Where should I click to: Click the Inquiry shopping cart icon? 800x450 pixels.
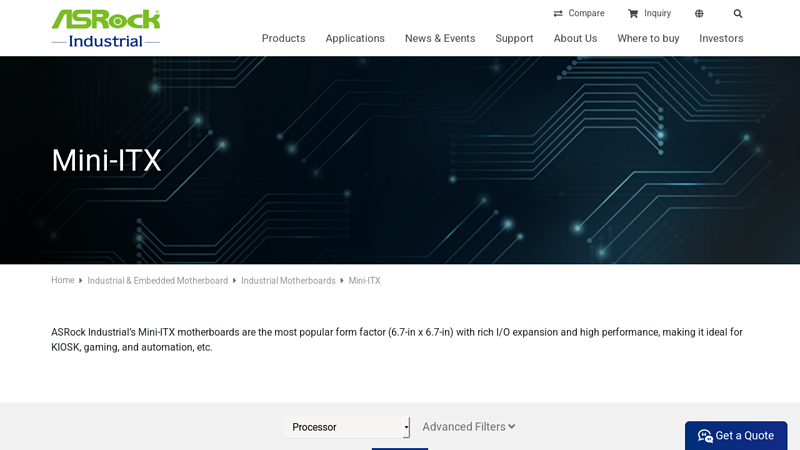(x=633, y=14)
